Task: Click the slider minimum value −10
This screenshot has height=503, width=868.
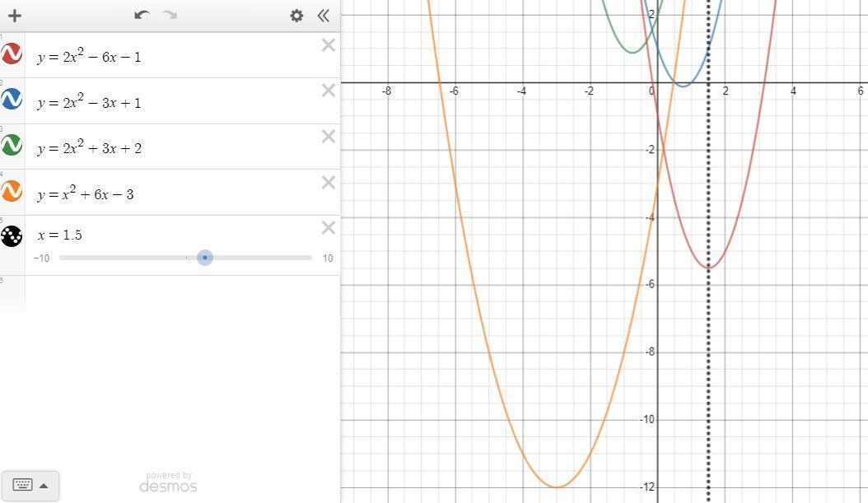Action: [x=41, y=258]
